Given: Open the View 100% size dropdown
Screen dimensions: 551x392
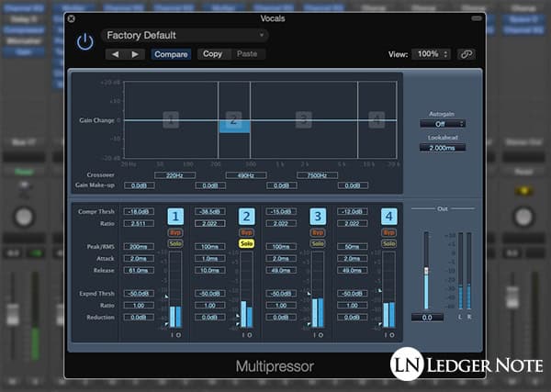Looking at the screenshot, I should (432, 54).
